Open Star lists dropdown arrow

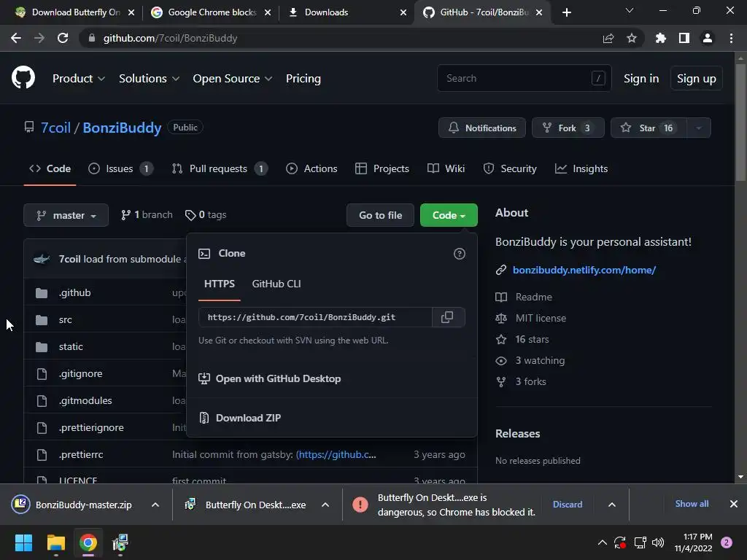click(699, 128)
